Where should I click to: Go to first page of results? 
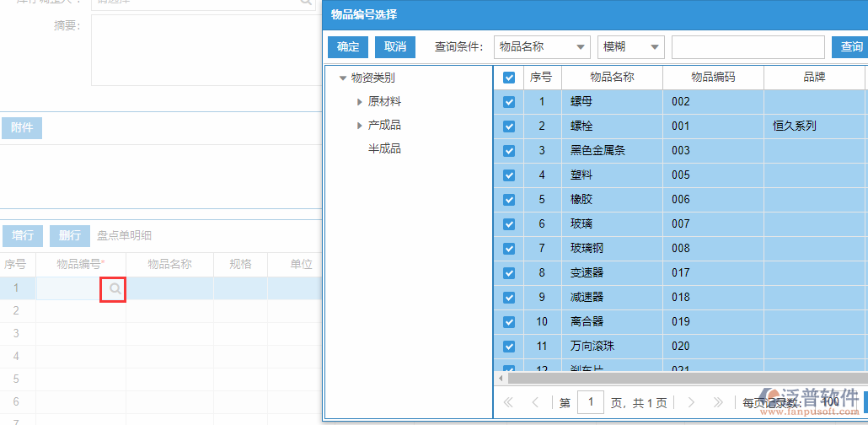(x=508, y=402)
